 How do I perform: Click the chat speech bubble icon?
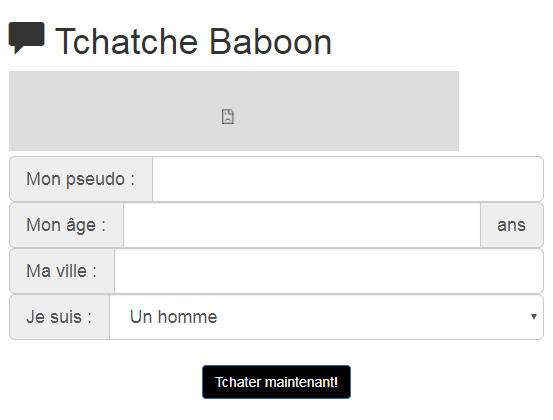coord(26,38)
